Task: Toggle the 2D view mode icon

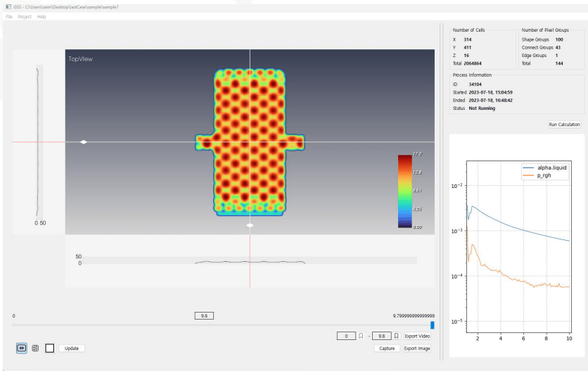Action: [21, 348]
